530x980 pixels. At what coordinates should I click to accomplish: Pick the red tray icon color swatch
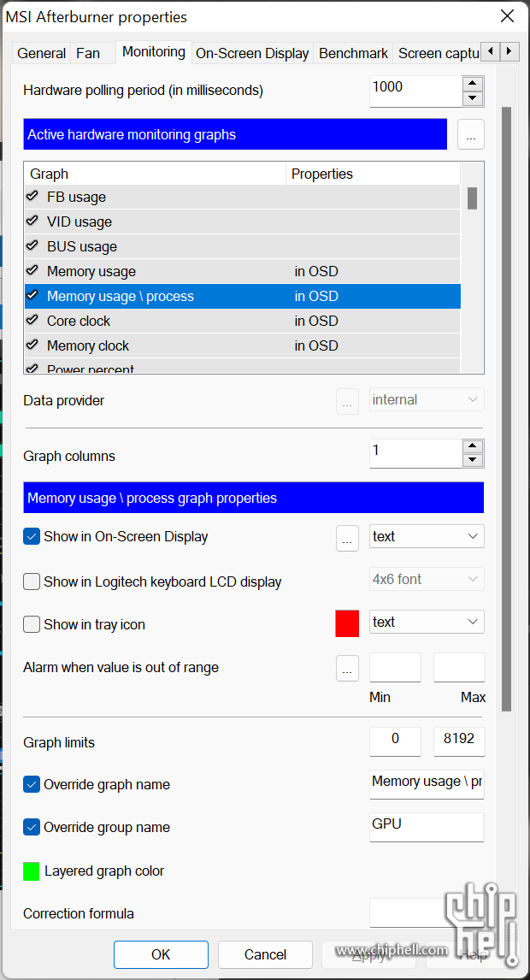348,623
